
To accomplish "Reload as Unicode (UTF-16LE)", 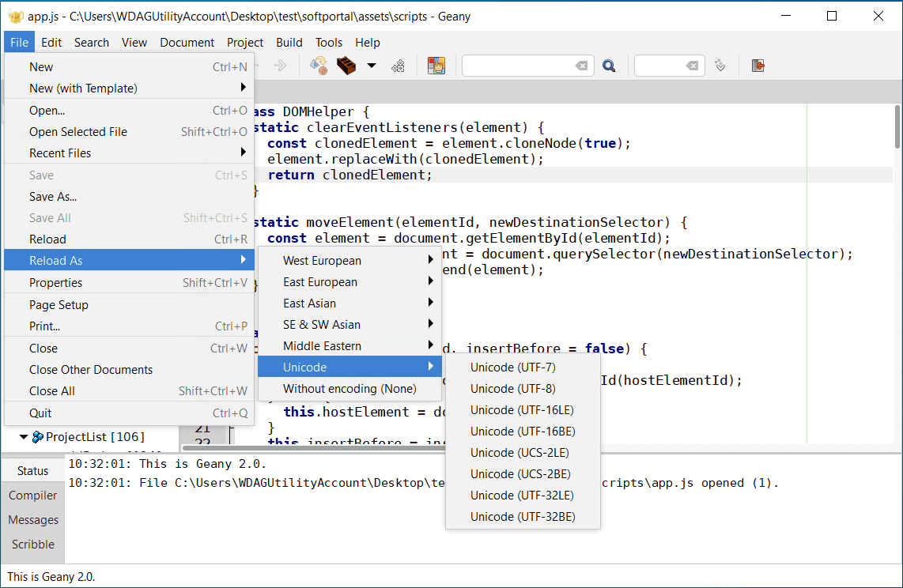I will click(523, 409).
